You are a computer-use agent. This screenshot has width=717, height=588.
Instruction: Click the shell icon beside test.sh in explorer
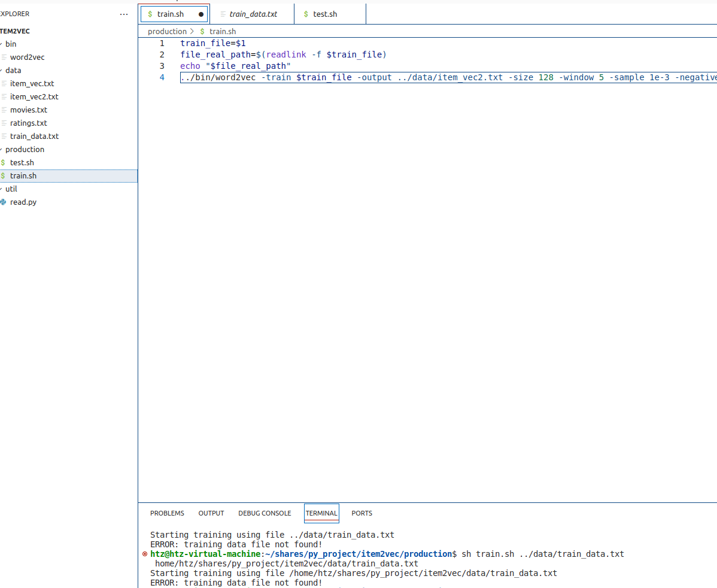coord(3,162)
